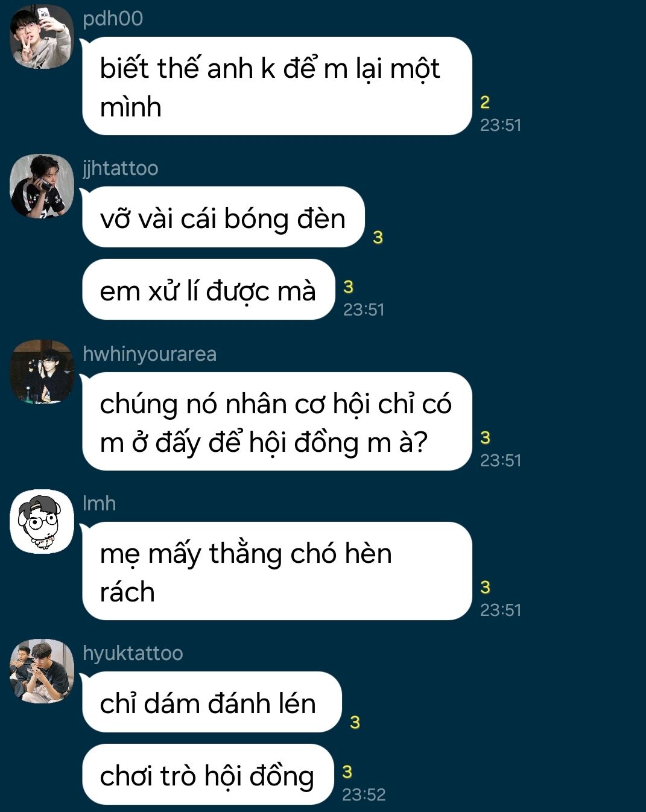Select the 'mẹ mấy thằng chó hèn rách' message

coord(277,571)
